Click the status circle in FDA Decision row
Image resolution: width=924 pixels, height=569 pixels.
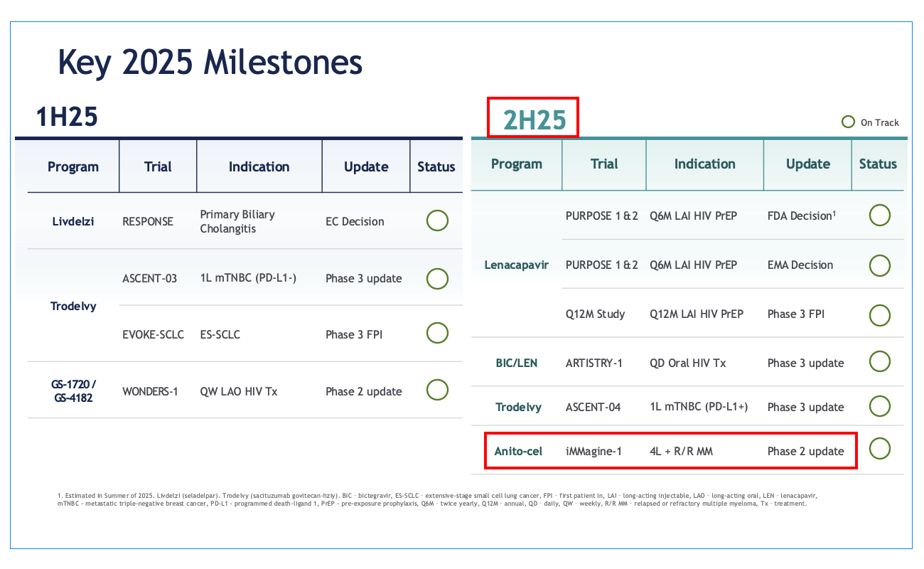[x=880, y=215]
